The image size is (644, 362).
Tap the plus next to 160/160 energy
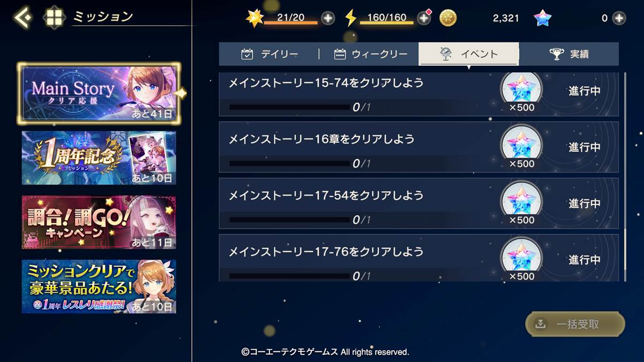[x=424, y=18]
